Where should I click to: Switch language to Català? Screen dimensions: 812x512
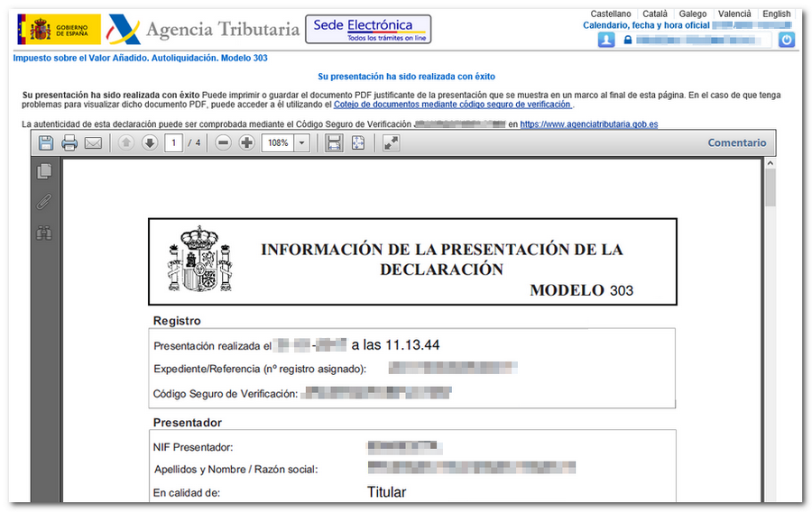[655, 14]
